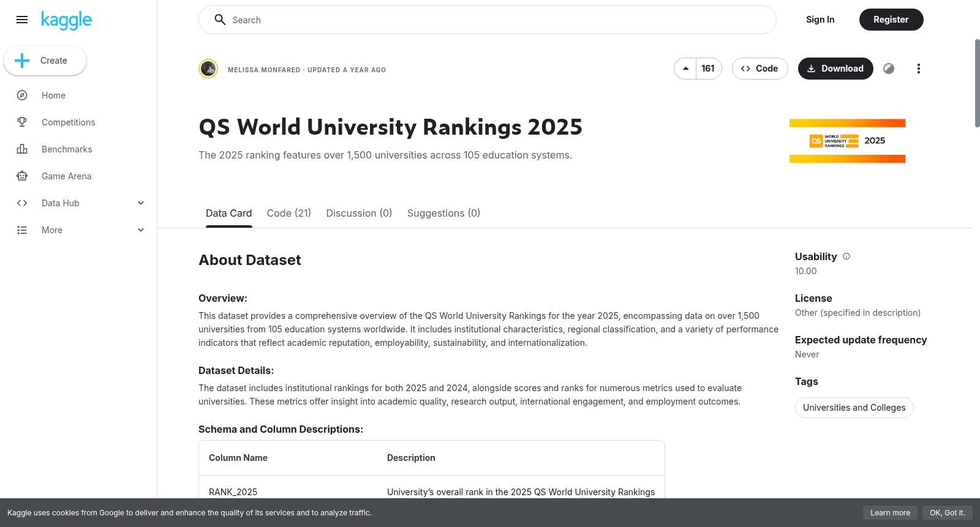
Task: Dismiss cookies with OK, Got it
Action: (947, 513)
